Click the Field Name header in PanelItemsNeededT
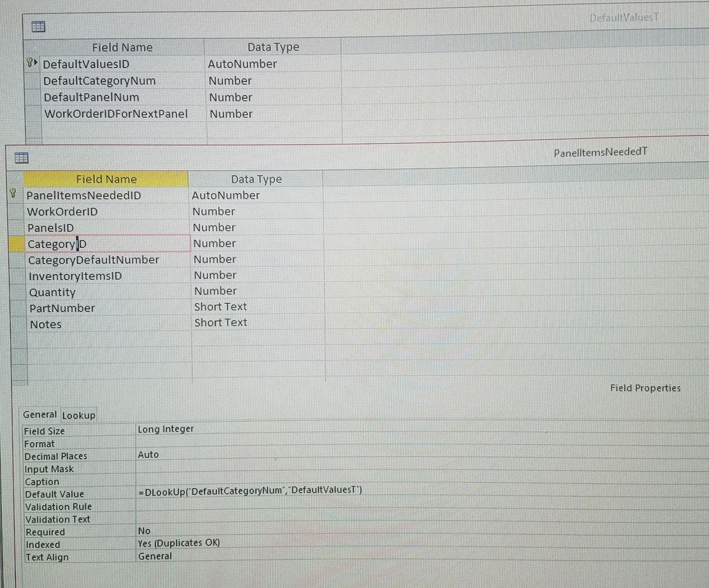The width and height of the screenshot is (709, 588). pos(106,179)
